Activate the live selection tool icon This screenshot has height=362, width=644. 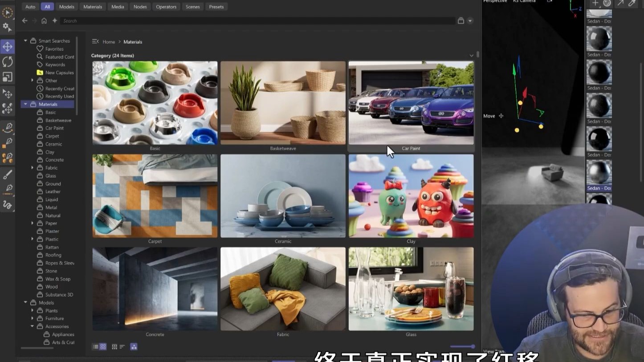[7, 12]
